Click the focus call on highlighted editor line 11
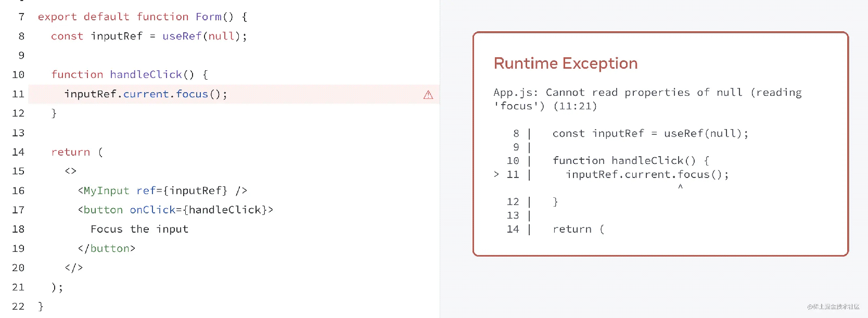 (192, 94)
